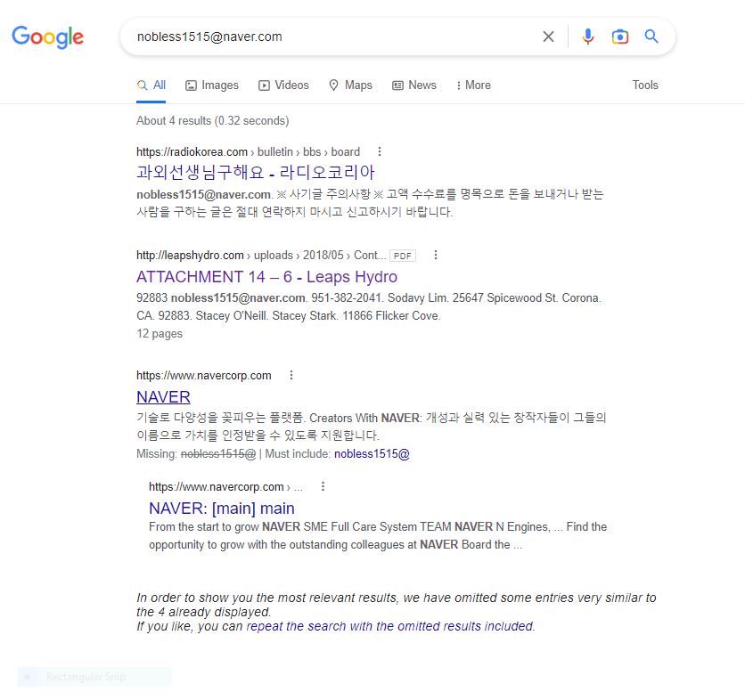Switch to the Images tab
Image resolution: width=745 pixels, height=700 pixels.
(212, 85)
